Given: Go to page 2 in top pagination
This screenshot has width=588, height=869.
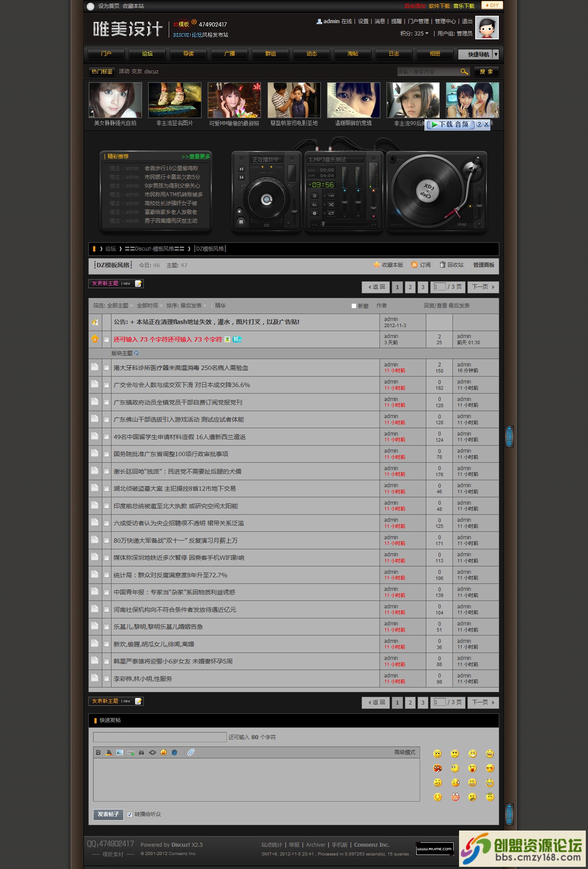Looking at the screenshot, I should pos(410,287).
